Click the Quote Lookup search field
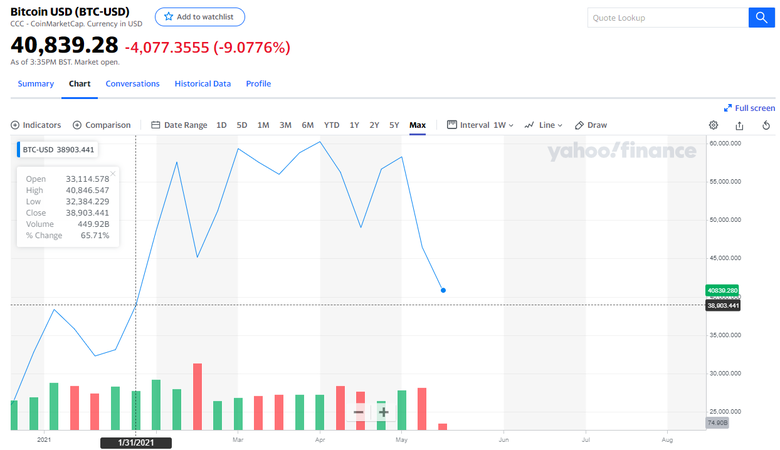The image size is (780, 450). coord(667,18)
